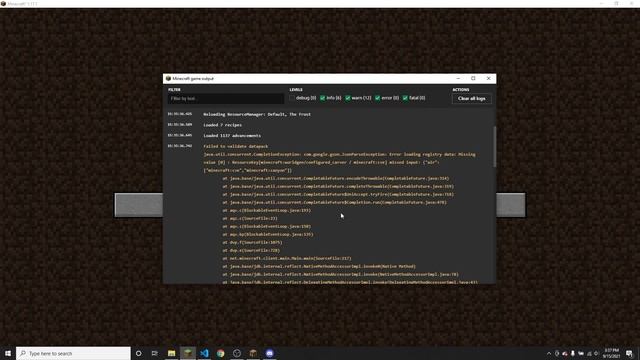The width and height of the screenshot is (640, 360).
Task: Click the Windows taskbar search box
Action: coord(73,353)
